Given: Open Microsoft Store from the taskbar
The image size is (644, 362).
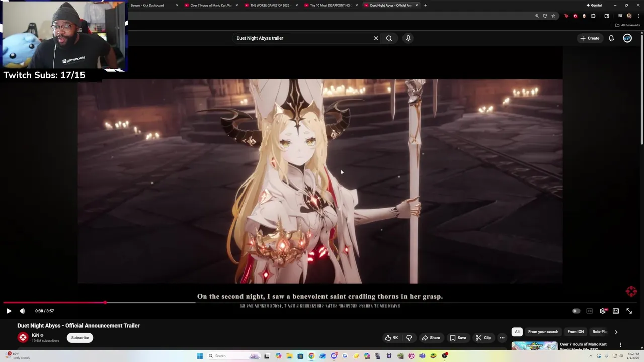Looking at the screenshot, I should (300, 356).
